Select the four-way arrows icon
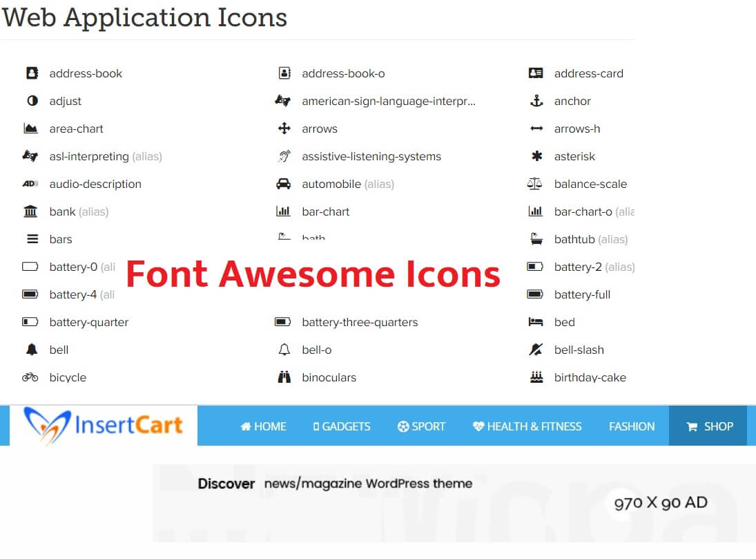Image resolution: width=756 pixels, height=559 pixels. coord(284,128)
